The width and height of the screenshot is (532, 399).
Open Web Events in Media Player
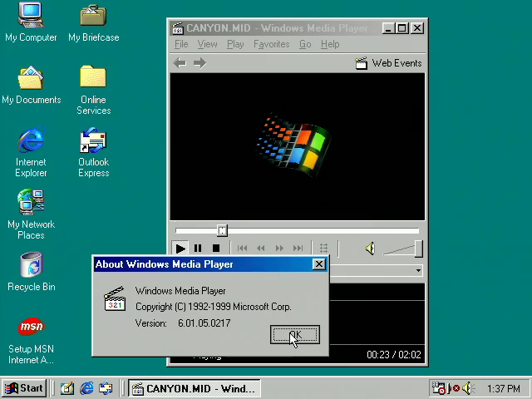click(388, 63)
